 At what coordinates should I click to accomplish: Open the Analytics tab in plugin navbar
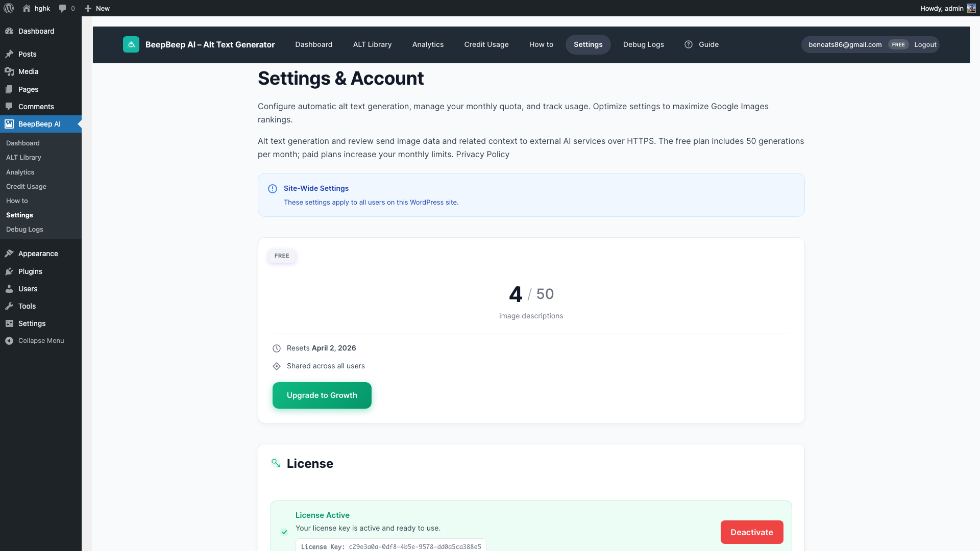click(428, 44)
